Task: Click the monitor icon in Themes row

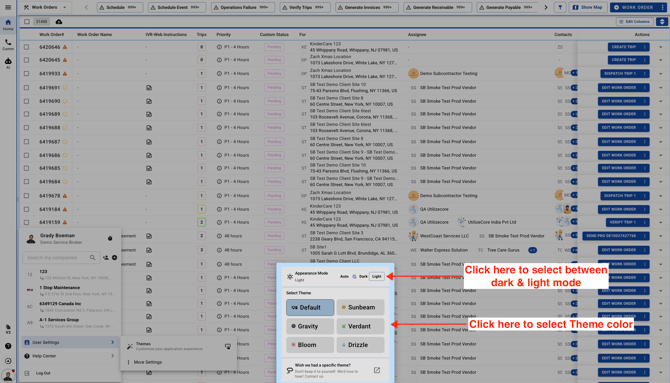Action: [x=228, y=346]
